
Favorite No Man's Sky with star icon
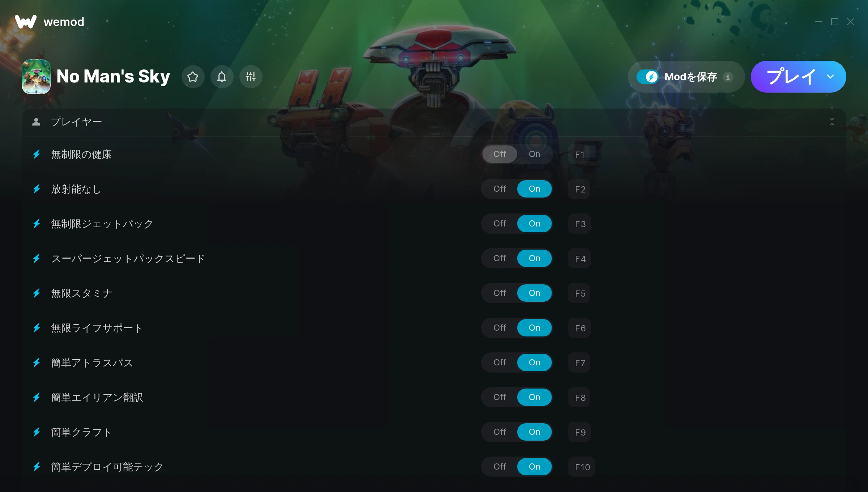point(193,77)
